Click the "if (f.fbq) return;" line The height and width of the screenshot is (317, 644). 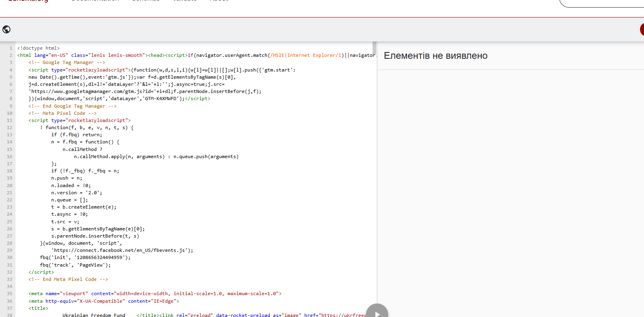[x=77, y=135]
